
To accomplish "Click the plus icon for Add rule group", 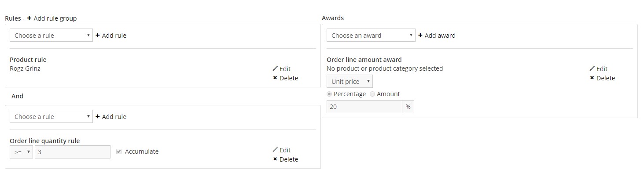I will (29, 18).
